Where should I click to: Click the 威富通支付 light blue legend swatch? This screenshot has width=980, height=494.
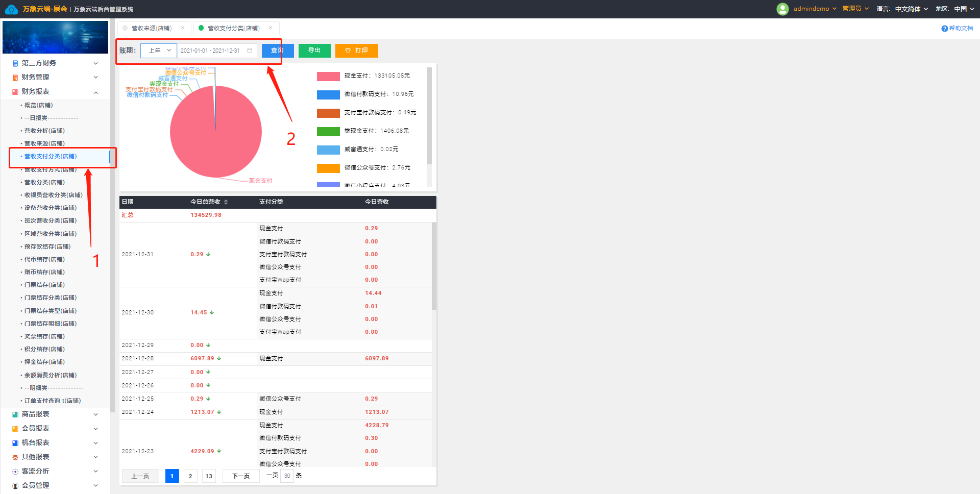328,150
